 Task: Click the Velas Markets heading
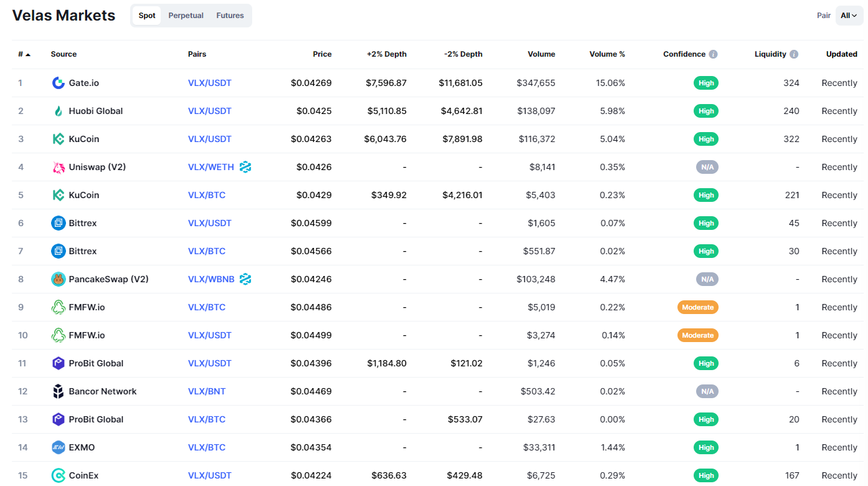[64, 16]
